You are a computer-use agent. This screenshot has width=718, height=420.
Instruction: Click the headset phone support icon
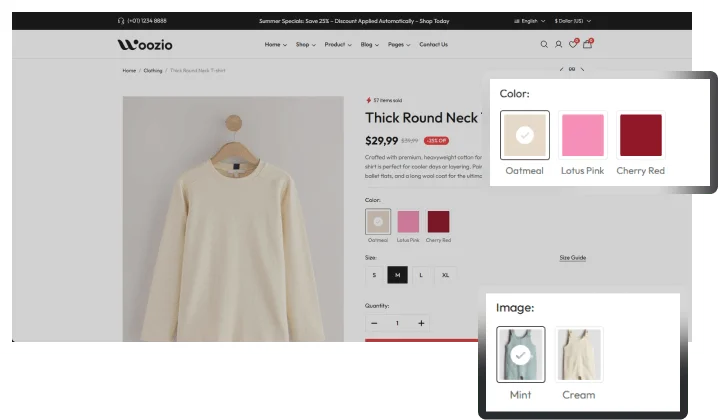click(x=120, y=20)
